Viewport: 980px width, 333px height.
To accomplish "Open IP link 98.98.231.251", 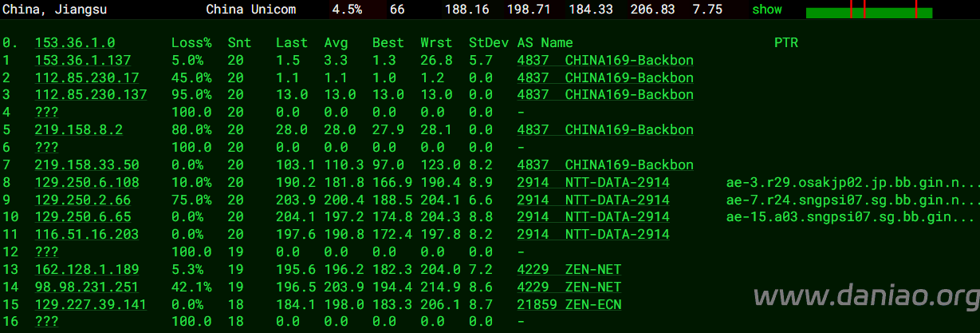I will click(x=87, y=287).
